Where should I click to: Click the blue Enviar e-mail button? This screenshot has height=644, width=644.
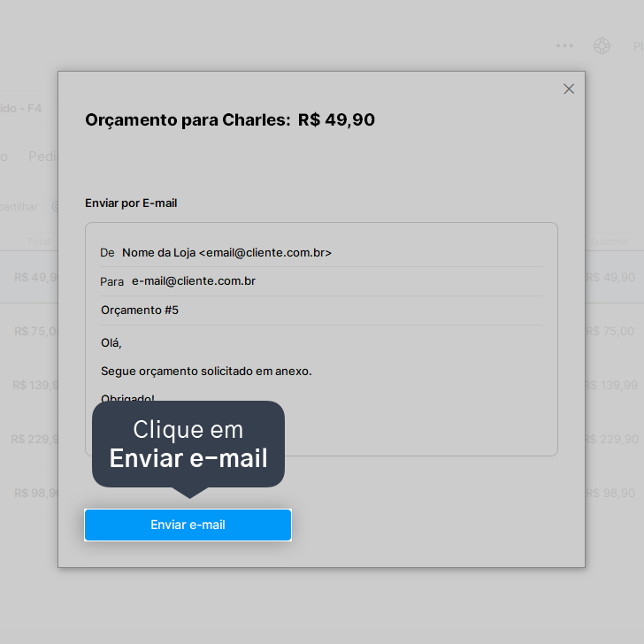coord(188,525)
